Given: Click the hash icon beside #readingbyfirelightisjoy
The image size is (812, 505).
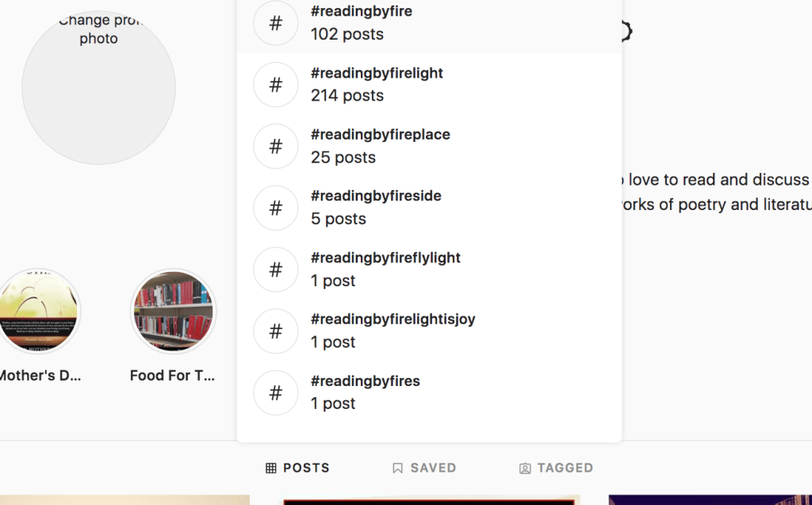Looking at the screenshot, I should pos(275,331).
